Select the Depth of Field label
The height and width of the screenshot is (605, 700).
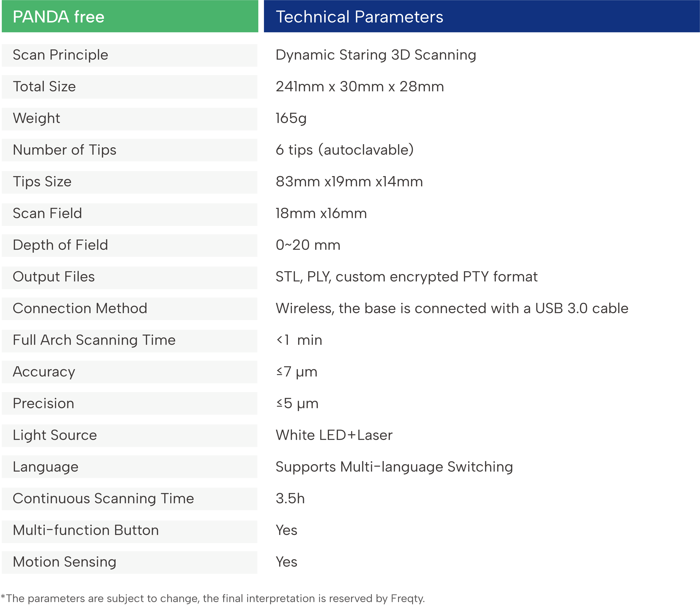(x=129, y=245)
